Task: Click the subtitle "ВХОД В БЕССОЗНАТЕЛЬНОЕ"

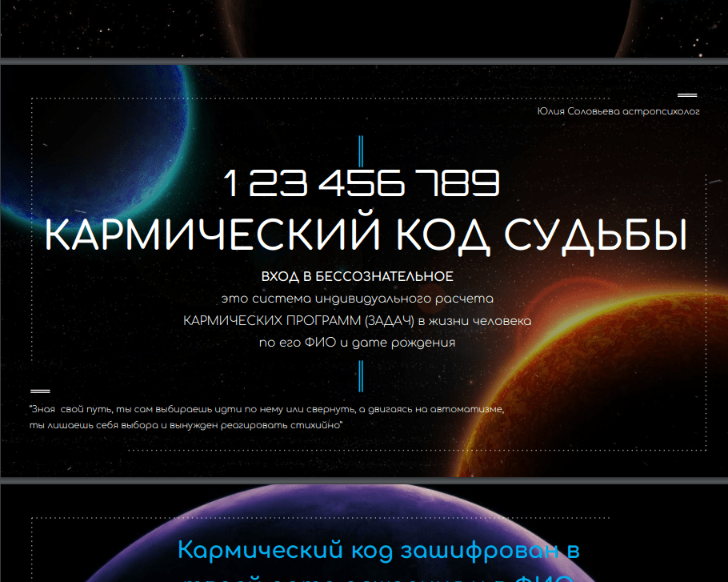Action: click(x=357, y=277)
